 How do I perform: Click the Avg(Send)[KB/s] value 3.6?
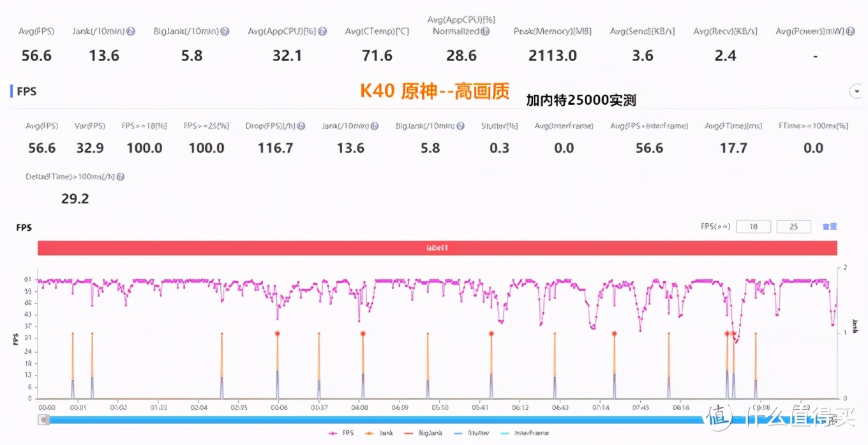(642, 55)
